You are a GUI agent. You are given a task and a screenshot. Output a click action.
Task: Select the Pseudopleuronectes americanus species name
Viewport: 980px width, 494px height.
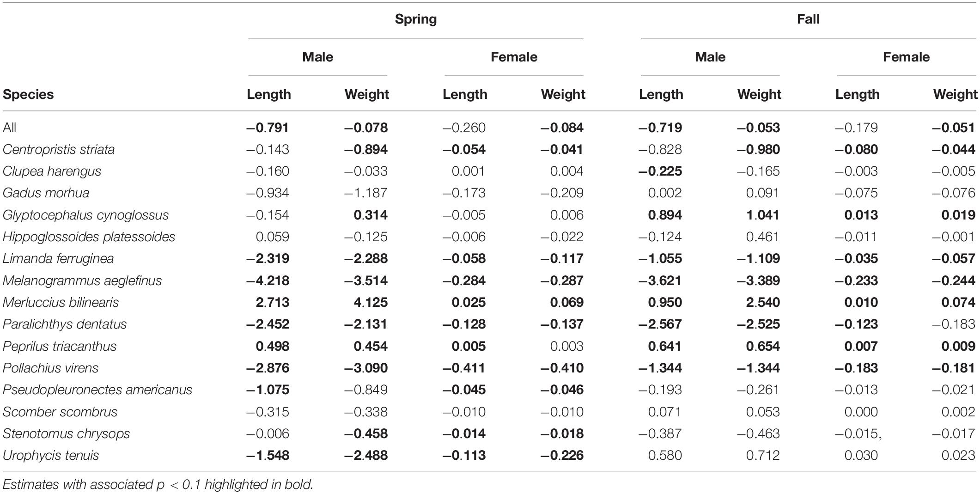97,390
